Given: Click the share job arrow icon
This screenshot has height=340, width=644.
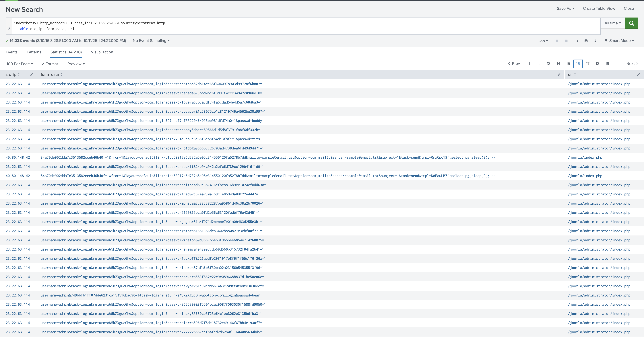Looking at the screenshot, I should (x=576, y=41).
